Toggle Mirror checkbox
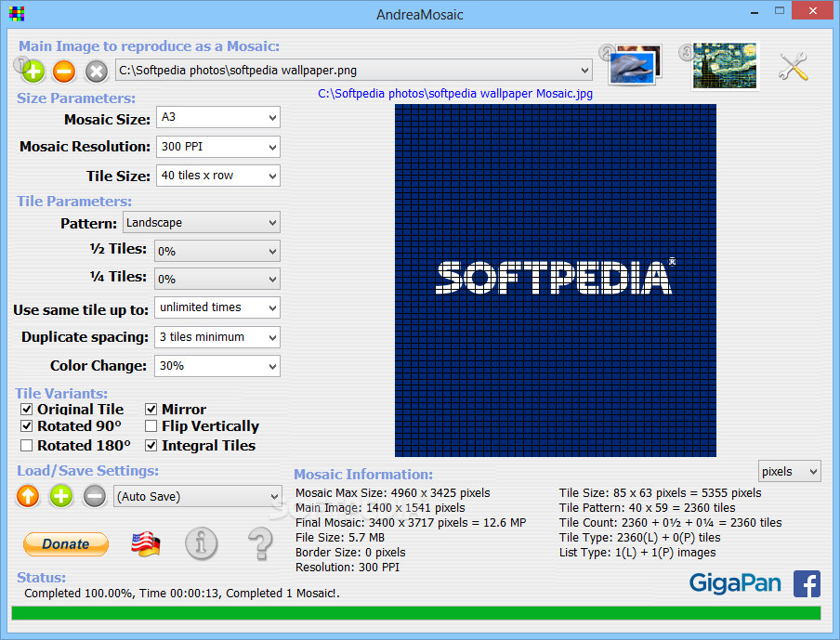This screenshot has height=640, width=840. coord(151,409)
